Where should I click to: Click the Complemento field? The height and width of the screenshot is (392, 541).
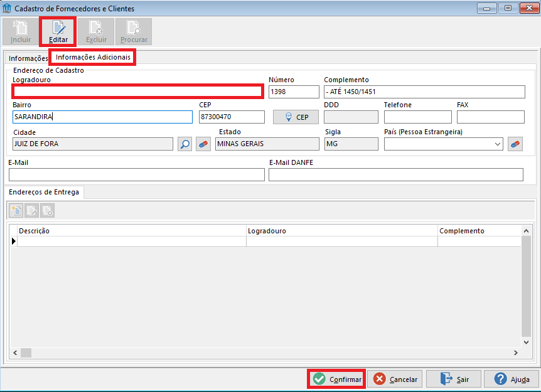tap(424, 92)
